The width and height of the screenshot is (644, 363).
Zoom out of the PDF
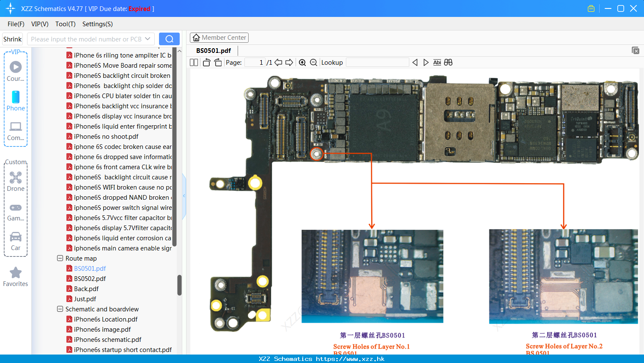[x=313, y=62]
